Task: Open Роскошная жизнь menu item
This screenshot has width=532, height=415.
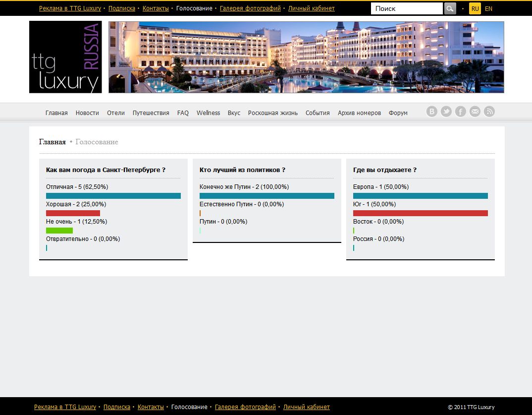Action: click(x=273, y=113)
